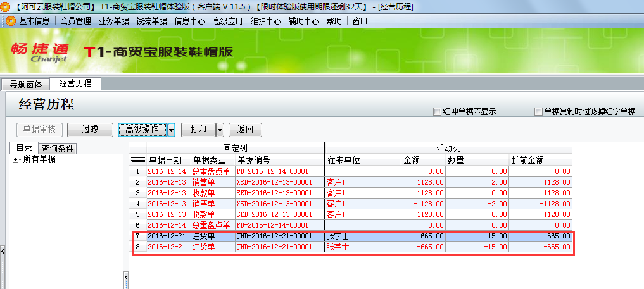Viewport: 644px width, 289px height.
Task: Click the 金额 column header
Action: point(423,160)
